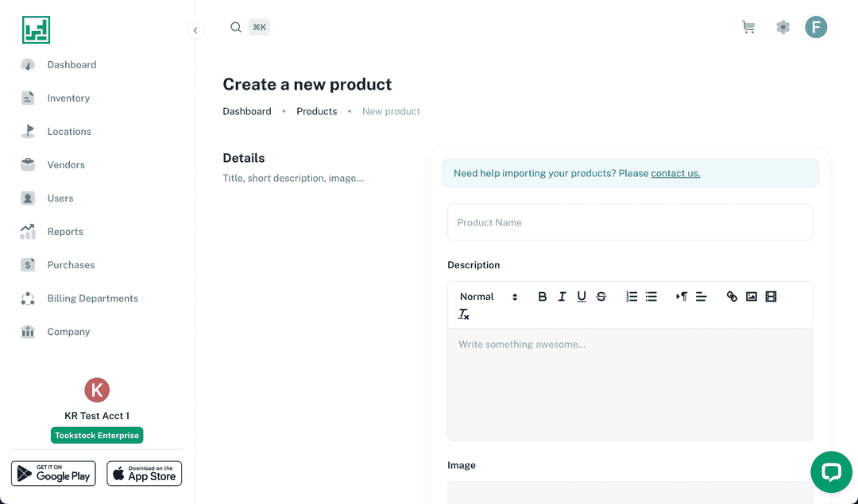The image size is (858, 504).
Task: Apply italic formatting in the description toolbar
Action: coord(562,296)
